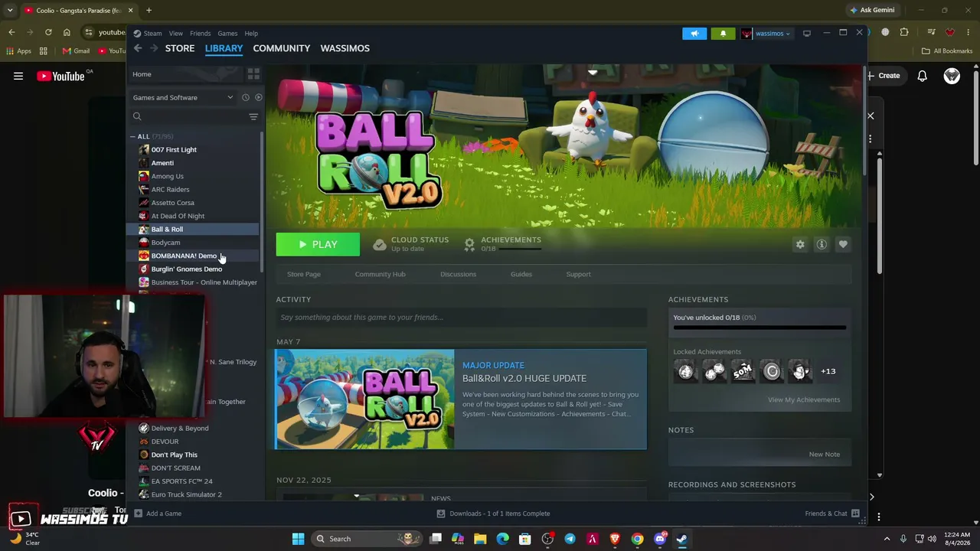The width and height of the screenshot is (980, 551).
Task: Open YouTube account avatar menu
Action: click(x=952, y=76)
